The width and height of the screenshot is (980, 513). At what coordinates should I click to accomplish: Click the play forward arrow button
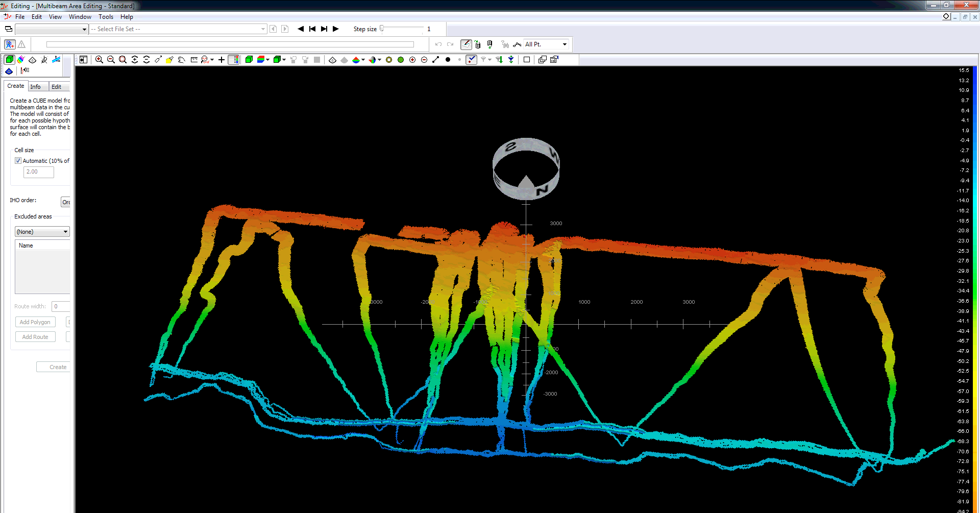336,29
